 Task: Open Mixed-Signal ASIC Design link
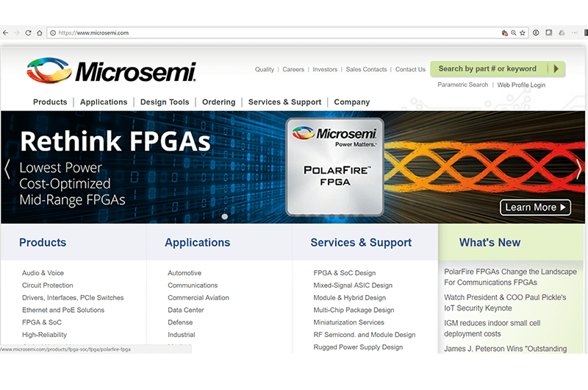[353, 286]
